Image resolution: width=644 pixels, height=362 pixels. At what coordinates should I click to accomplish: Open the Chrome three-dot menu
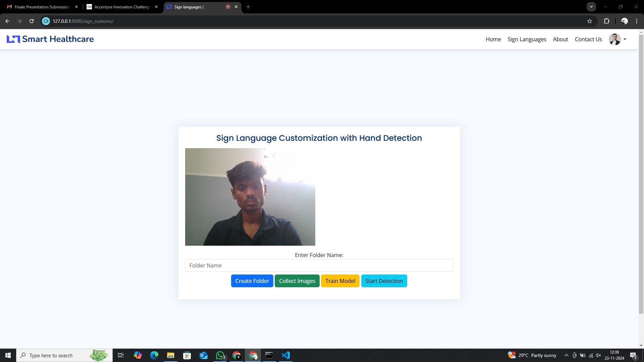coord(637,21)
